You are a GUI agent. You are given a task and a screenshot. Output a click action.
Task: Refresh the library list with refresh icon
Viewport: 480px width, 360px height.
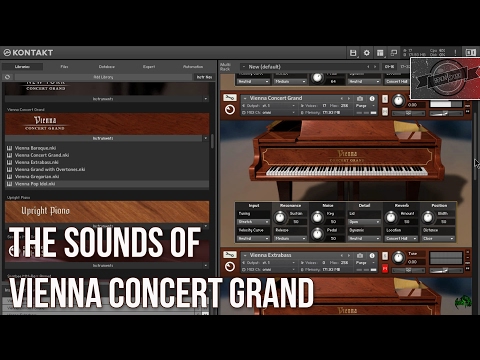pyautogui.click(x=8, y=77)
